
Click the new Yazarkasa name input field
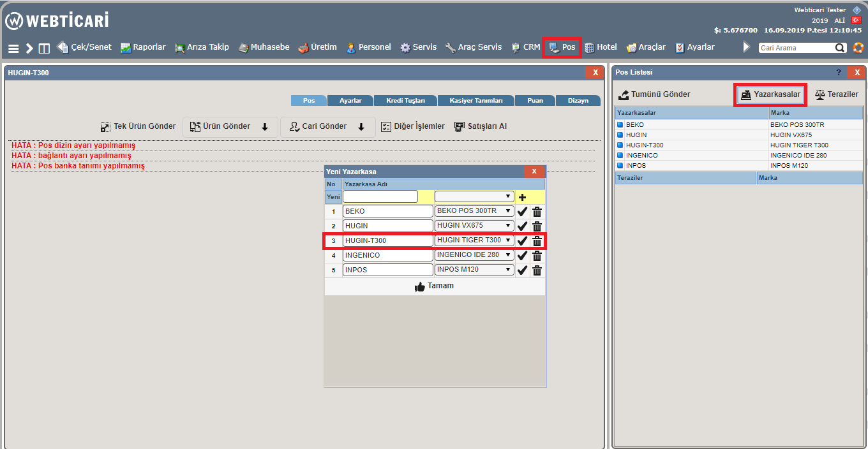(x=380, y=196)
